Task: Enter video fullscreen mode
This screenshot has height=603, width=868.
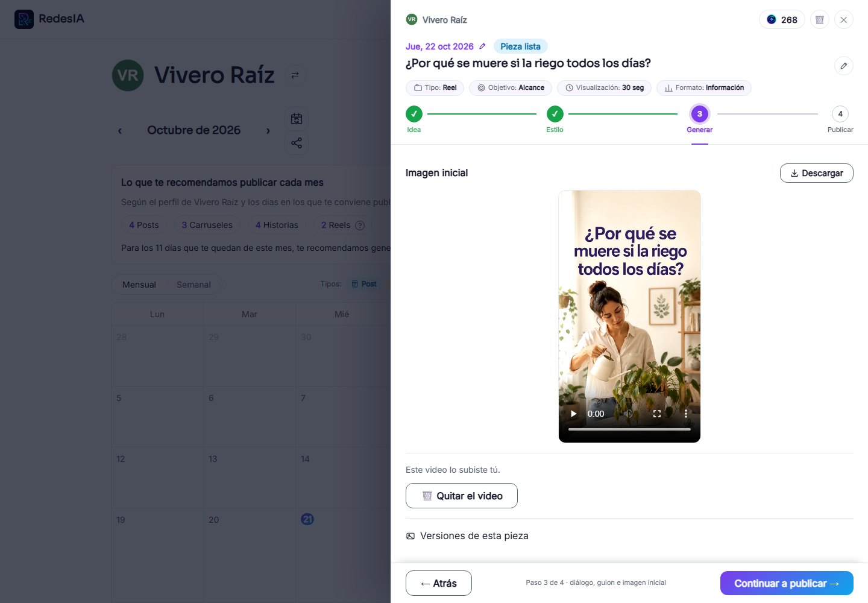Action: click(x=657, y=414)
